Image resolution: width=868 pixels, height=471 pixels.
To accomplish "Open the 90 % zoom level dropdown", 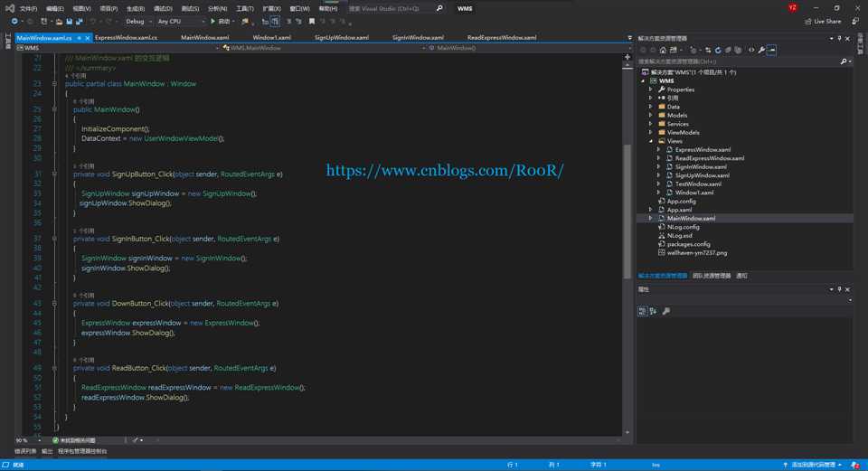I will click(28, 440).
